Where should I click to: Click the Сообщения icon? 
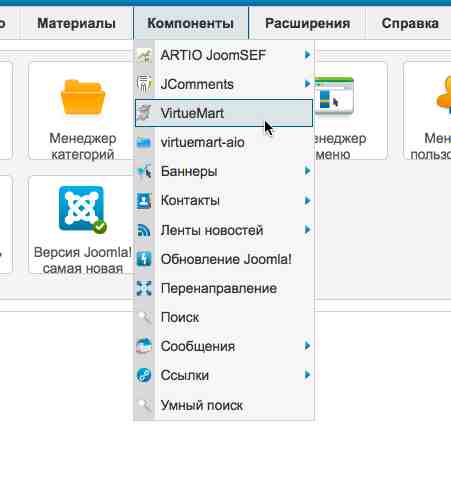coord(144,346)
